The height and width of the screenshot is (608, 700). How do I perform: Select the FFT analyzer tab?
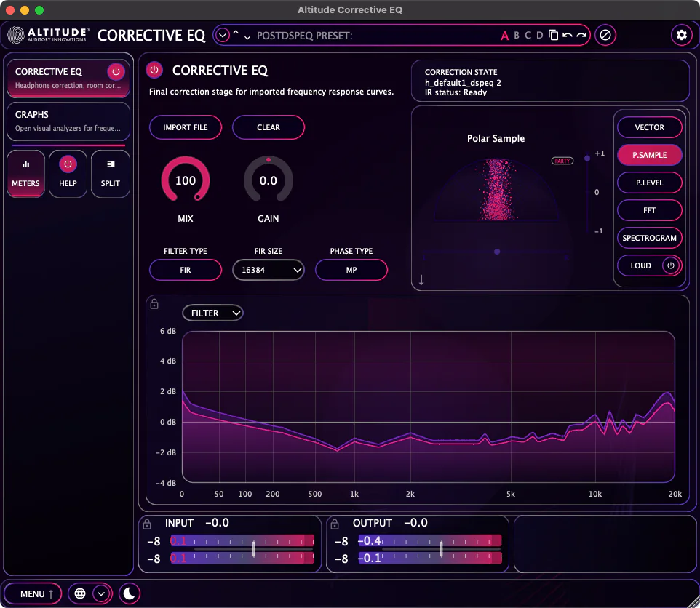click(x=650, y=210)
